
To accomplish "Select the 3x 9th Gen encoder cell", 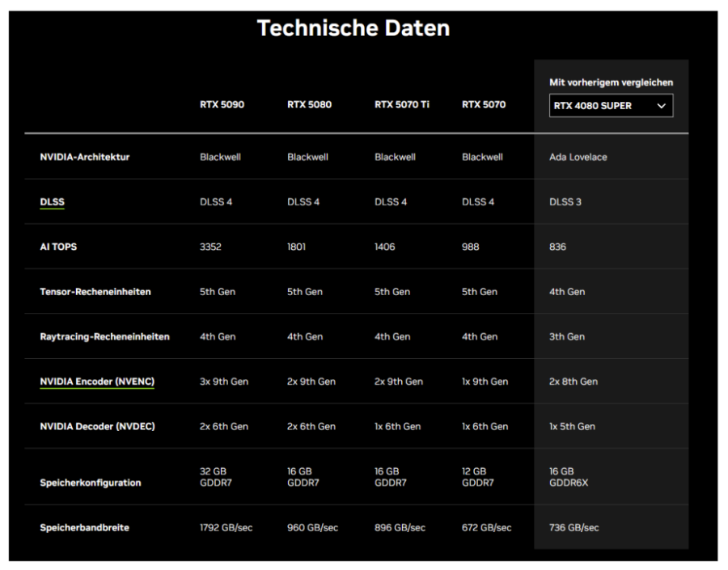I will click(x=224, y=382).
